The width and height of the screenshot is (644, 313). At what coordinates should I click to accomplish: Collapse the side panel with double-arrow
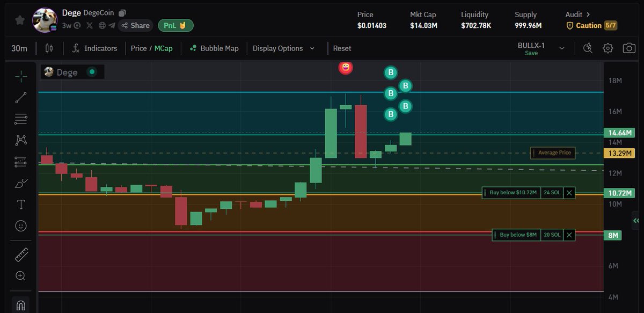(x=636, y=221)
